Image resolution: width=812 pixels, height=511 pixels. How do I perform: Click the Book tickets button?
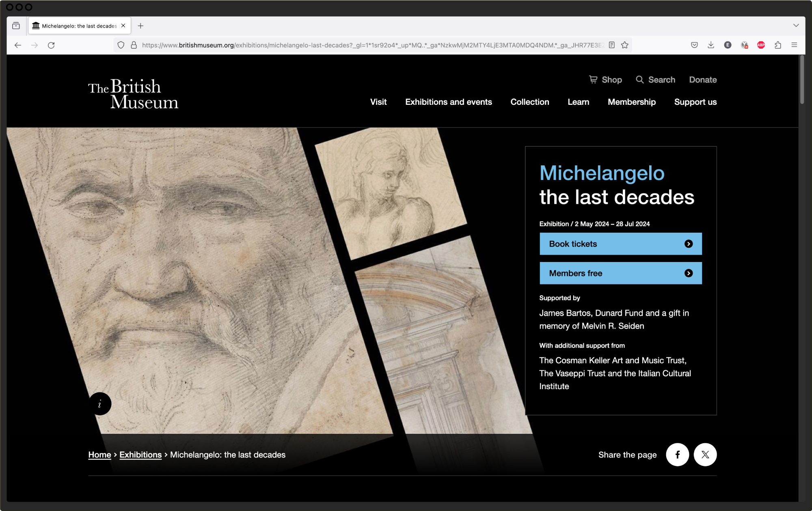coord(620,244)
